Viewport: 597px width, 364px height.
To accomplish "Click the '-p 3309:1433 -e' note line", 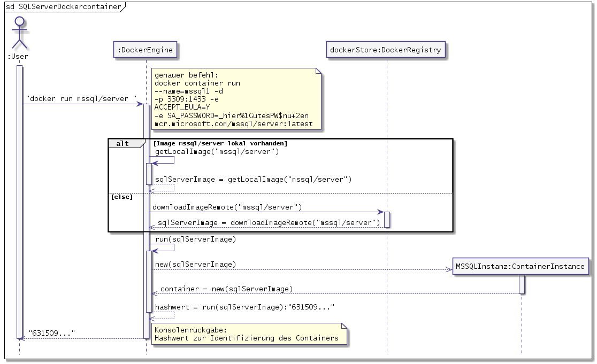I will coord(187,99).
